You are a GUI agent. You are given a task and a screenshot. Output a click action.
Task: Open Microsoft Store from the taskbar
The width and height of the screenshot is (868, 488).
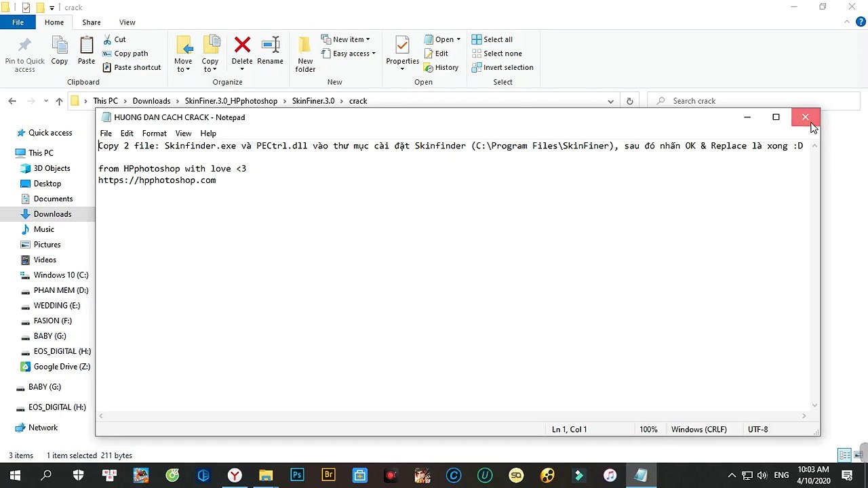[x=359, y=475]
